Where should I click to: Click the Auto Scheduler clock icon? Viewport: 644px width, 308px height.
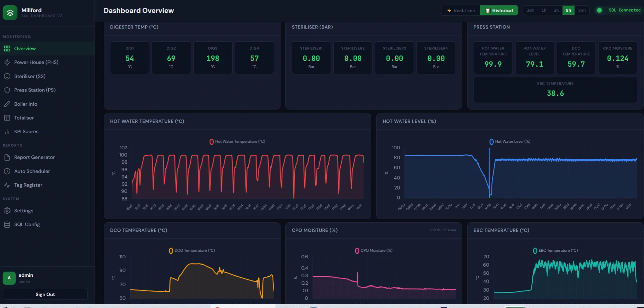[7, 171]
